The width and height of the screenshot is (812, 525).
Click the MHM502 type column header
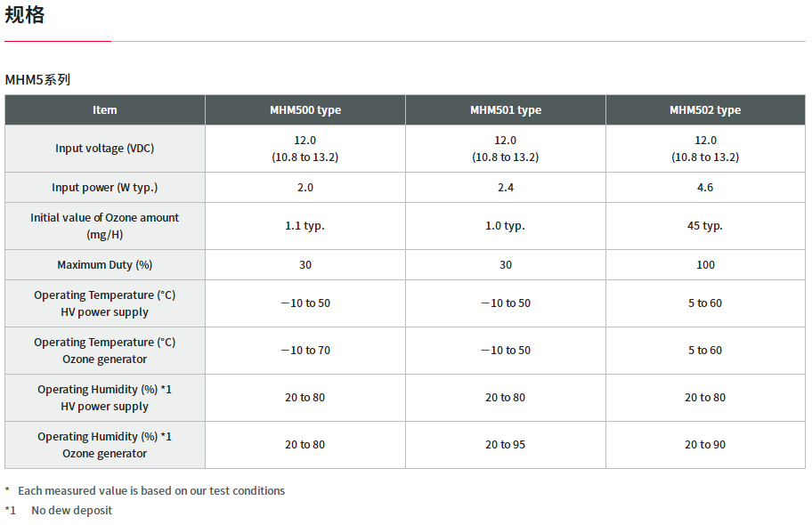[705, 109]
